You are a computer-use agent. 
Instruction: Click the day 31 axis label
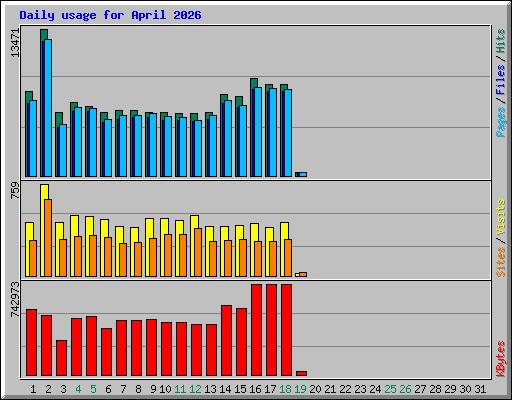click(480, 389)
